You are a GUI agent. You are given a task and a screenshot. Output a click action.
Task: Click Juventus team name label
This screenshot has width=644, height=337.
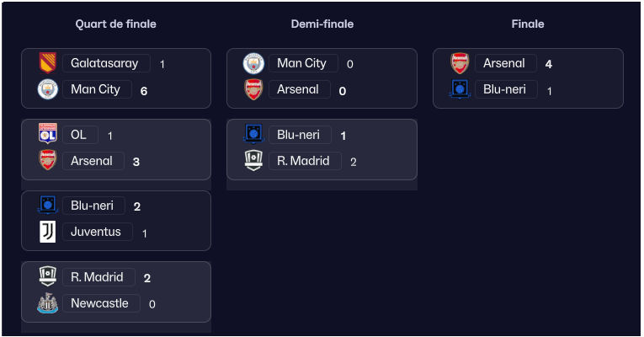[96, 232]
